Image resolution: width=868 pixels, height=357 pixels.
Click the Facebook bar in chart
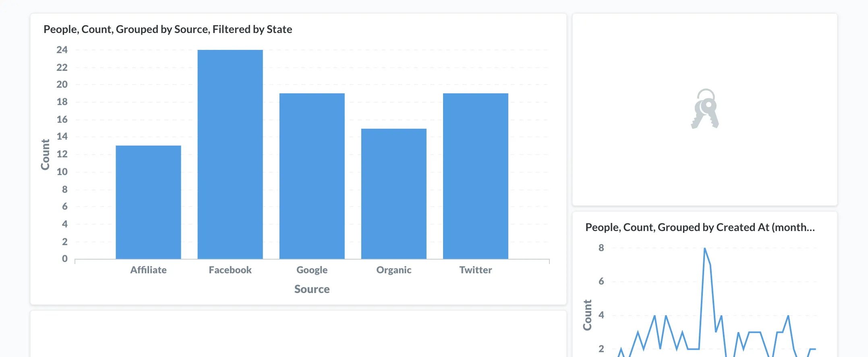click(230, 155)
